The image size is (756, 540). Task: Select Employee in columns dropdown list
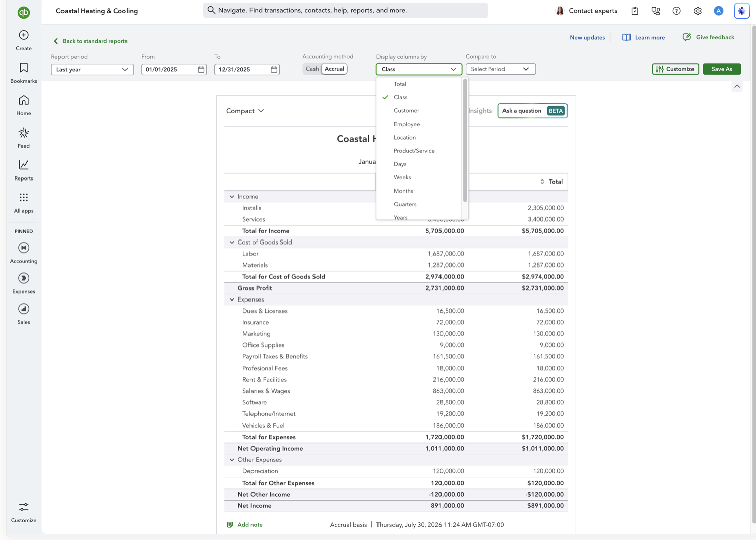[419, 124]
